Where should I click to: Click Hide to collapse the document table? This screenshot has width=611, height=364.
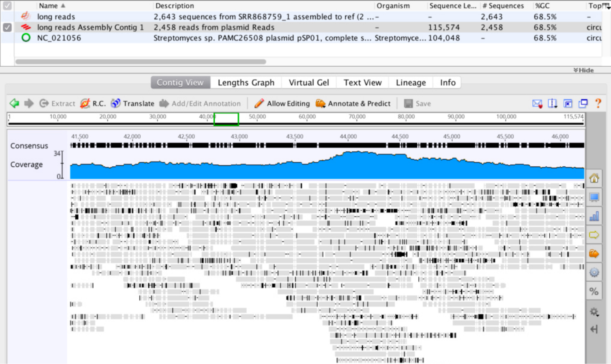tap(583, 70)
